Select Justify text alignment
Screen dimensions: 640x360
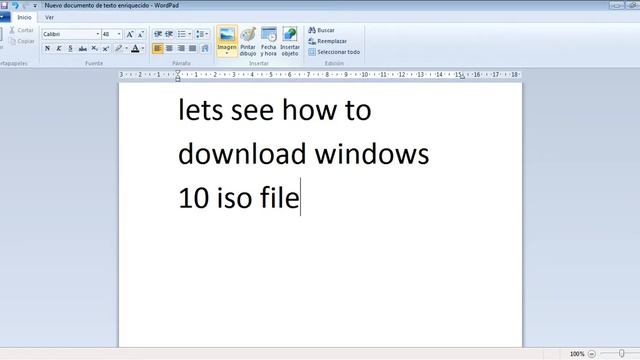[192, 49]
